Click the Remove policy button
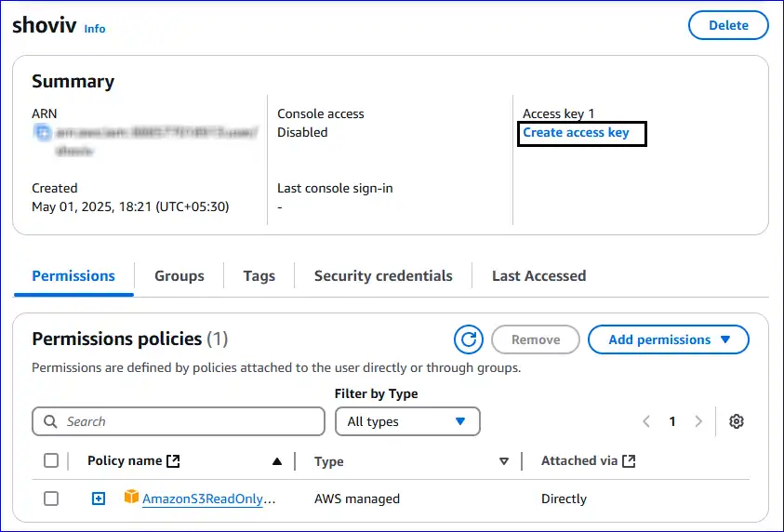Screen dimensions: 784x532 point(536,339)
